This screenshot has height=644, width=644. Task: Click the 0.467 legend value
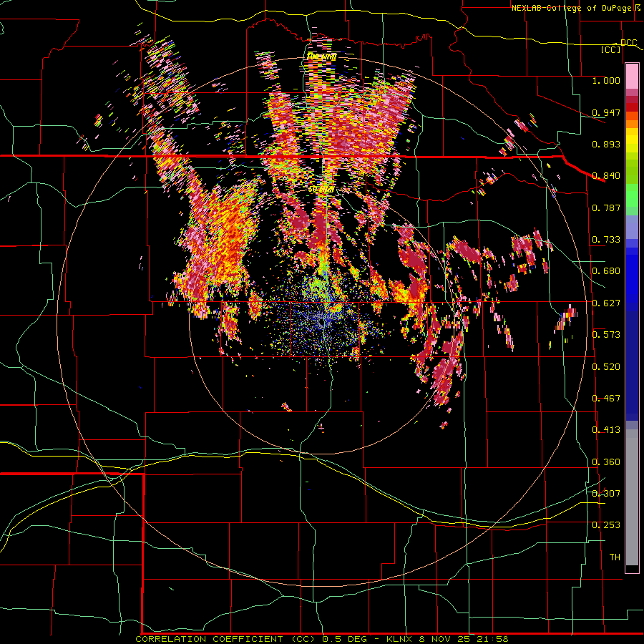(606, 399)
